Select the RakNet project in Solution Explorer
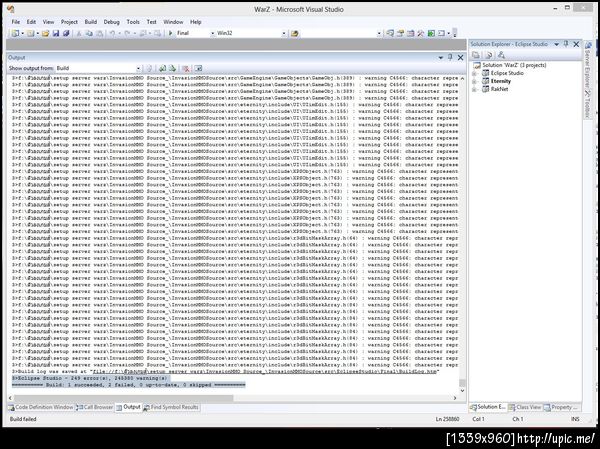The width and height of the screenshot is (600, 449). click(x=499, y=89)
